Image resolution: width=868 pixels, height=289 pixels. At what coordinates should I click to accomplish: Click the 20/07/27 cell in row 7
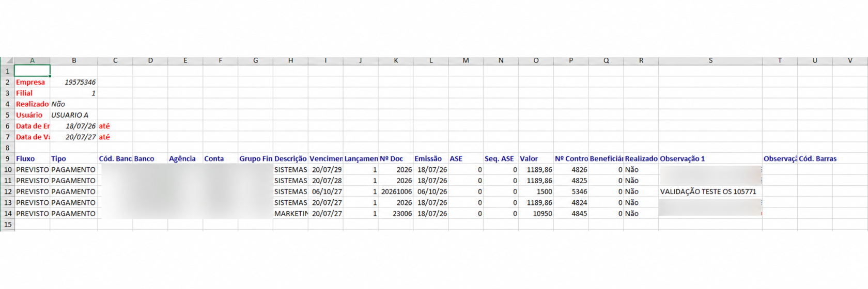[74, 137]
